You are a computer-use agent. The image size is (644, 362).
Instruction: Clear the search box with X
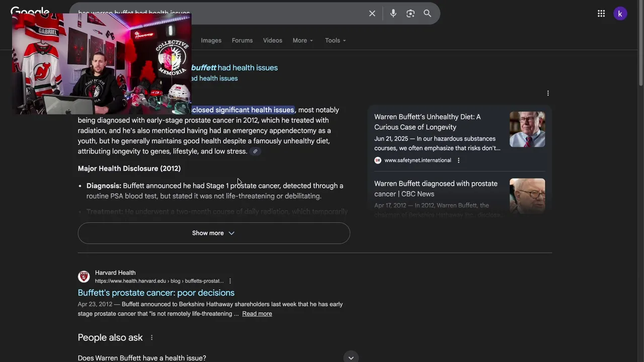(x=372, y=14)
